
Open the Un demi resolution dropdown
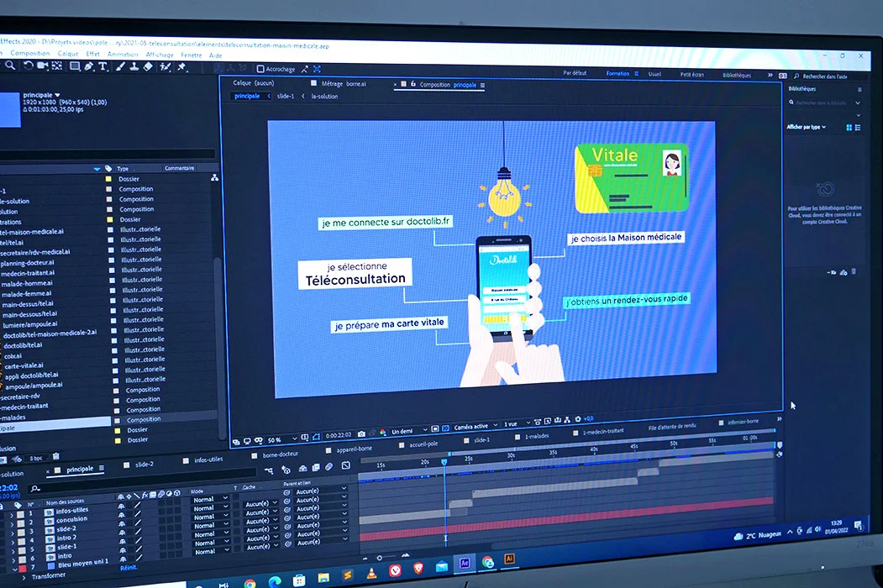click(409, 431)
